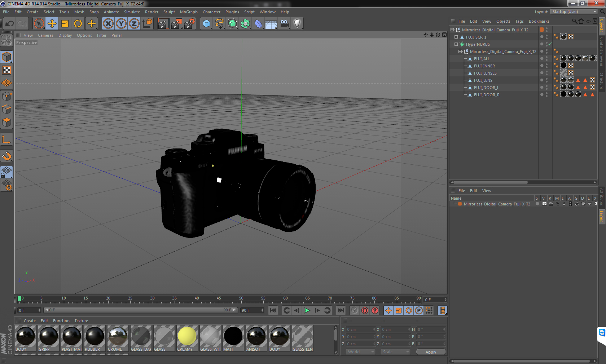Open viewport Cameras menu
This screenshot has height=364, width=606.
[x=45, y=35]
